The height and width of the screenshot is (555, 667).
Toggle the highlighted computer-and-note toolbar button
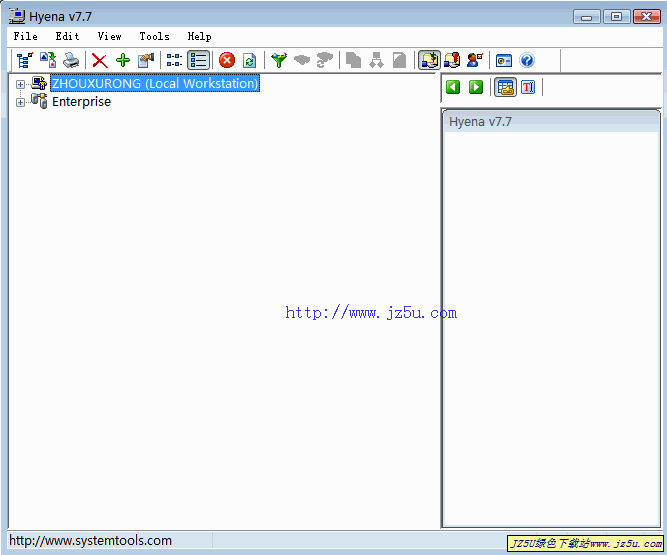tap(429, 60)
